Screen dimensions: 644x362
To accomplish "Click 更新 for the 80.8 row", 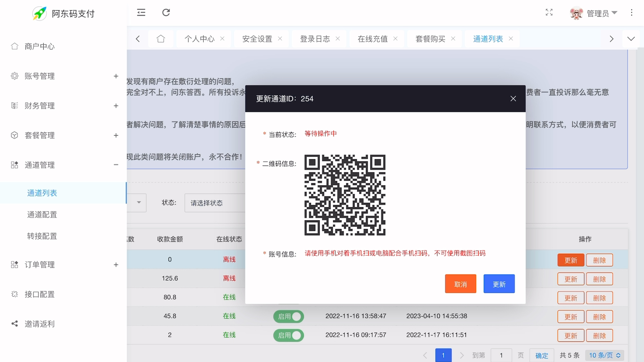I will point(571,298).
